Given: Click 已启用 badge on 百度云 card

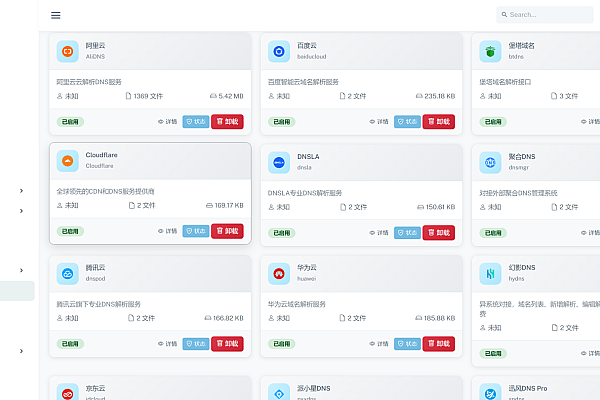Looking at the screenshot, I should click(282, 122).
